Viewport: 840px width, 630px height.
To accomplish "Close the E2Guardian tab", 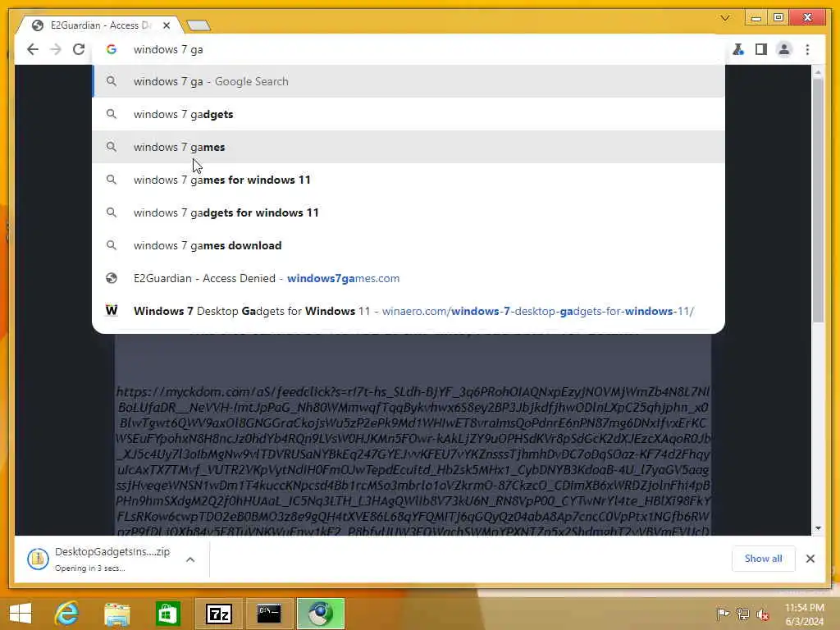I will point(167,25).
